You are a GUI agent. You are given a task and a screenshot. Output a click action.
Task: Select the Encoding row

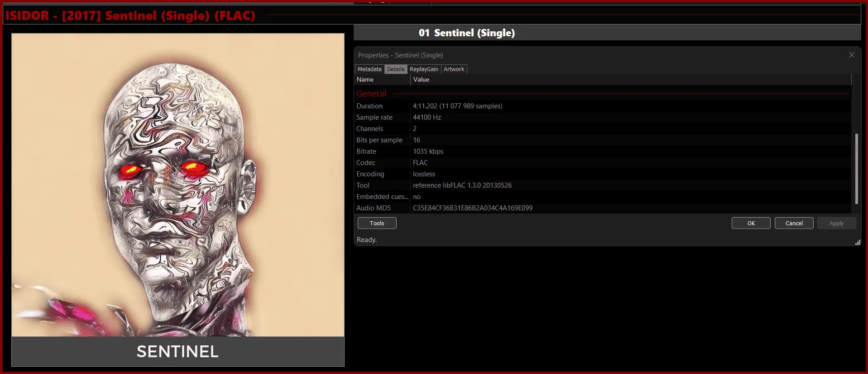603,174
